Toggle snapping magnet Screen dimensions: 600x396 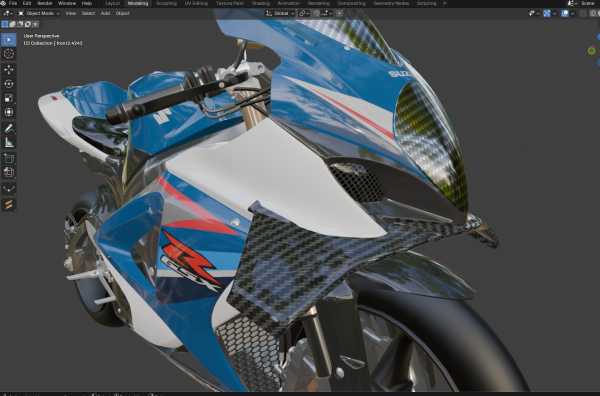pyautogui.click(x=316, y=13)
